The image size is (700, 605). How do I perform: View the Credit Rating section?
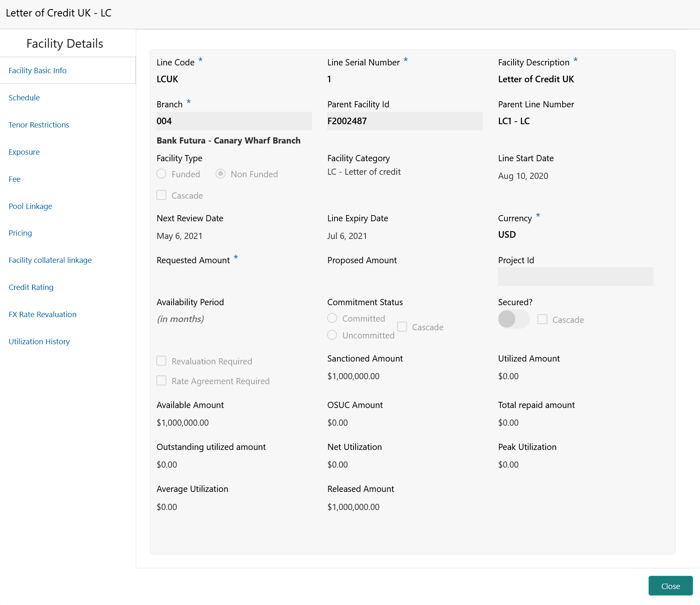tap(31, 287)
